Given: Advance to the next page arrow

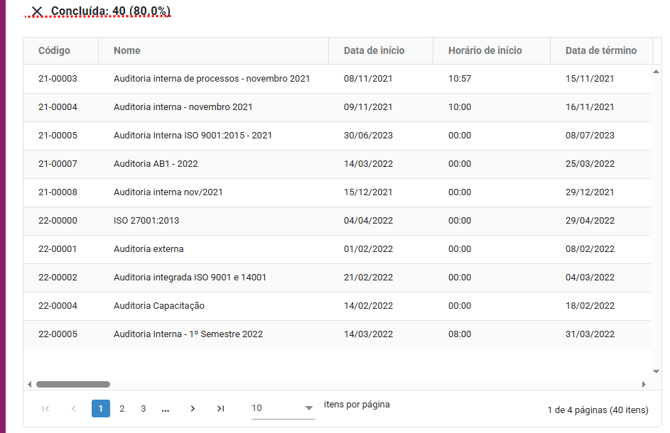Looking at the screenshot, I should (192, 408).
